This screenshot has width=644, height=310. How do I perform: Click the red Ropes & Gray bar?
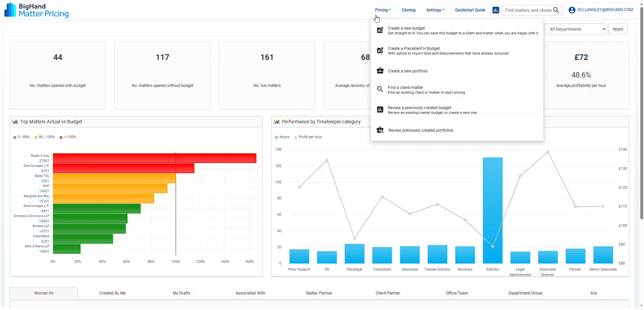click(x=154, y=158)
